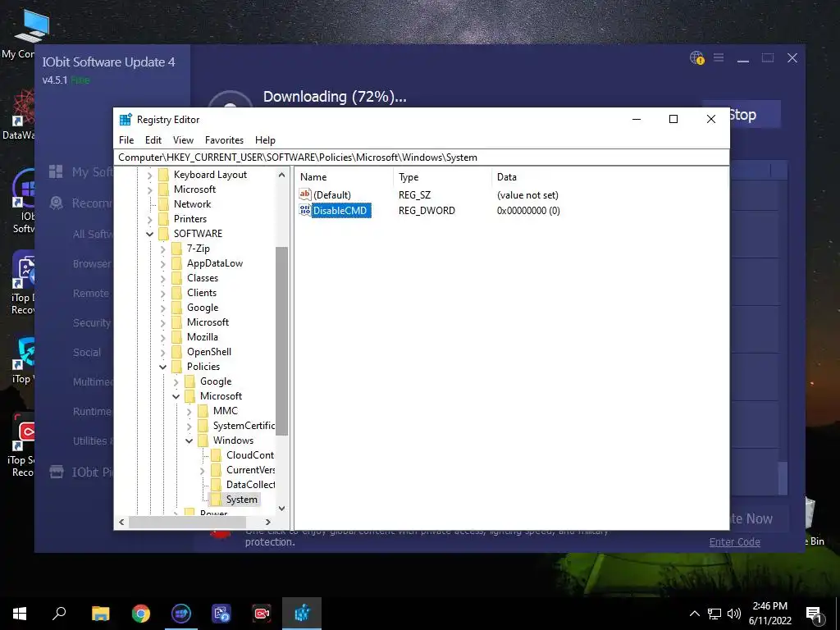Switch to IObit Software Updater taskbar icon

tap(181, 613)
